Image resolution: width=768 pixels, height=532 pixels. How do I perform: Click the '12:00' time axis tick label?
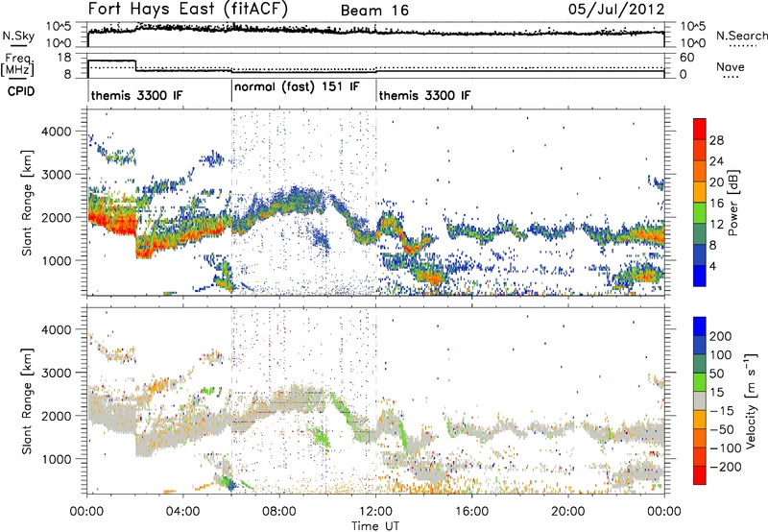click(x=375, y=512)
